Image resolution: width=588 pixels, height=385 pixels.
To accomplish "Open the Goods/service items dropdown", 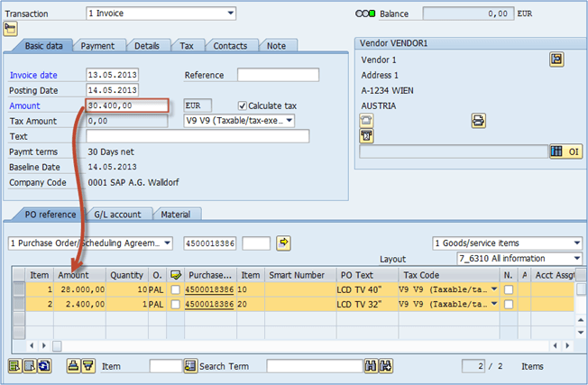I will pyautogui.click(x=576, y=243).
